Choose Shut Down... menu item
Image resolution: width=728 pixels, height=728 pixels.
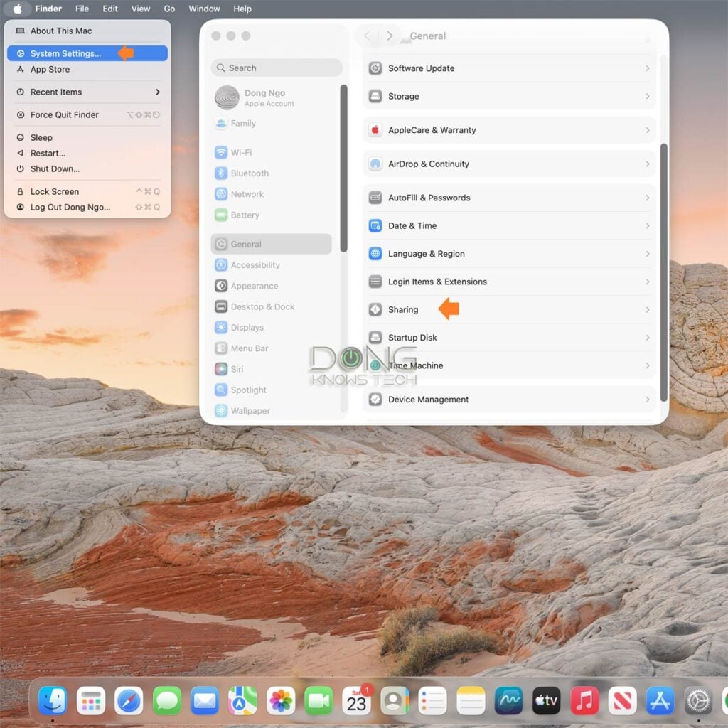(87, 169)
